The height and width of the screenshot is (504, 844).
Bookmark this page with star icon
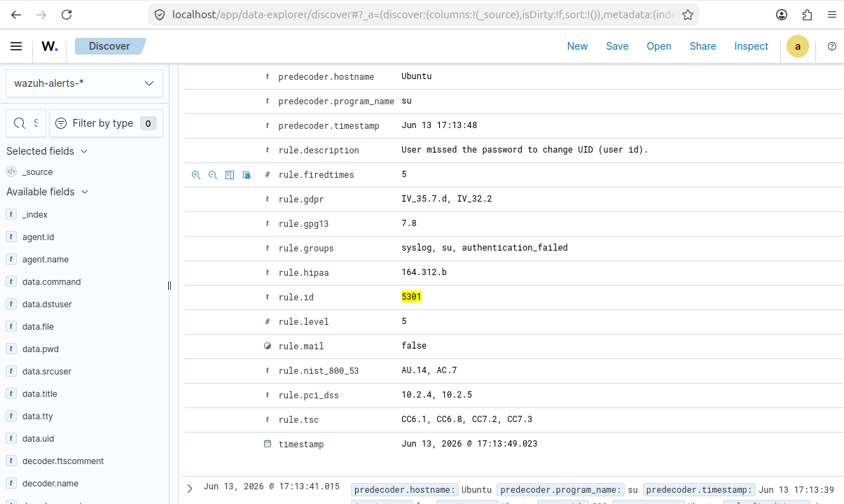coord(688,15)
